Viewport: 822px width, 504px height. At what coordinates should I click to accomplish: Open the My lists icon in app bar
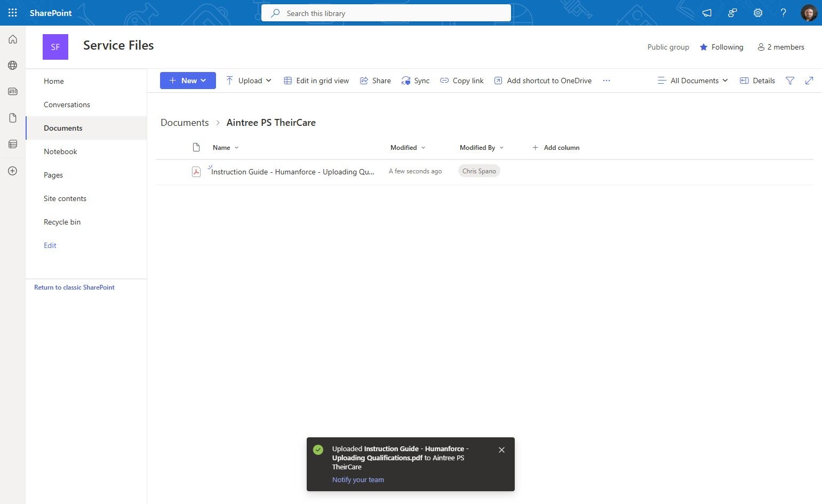pos(13,144)
